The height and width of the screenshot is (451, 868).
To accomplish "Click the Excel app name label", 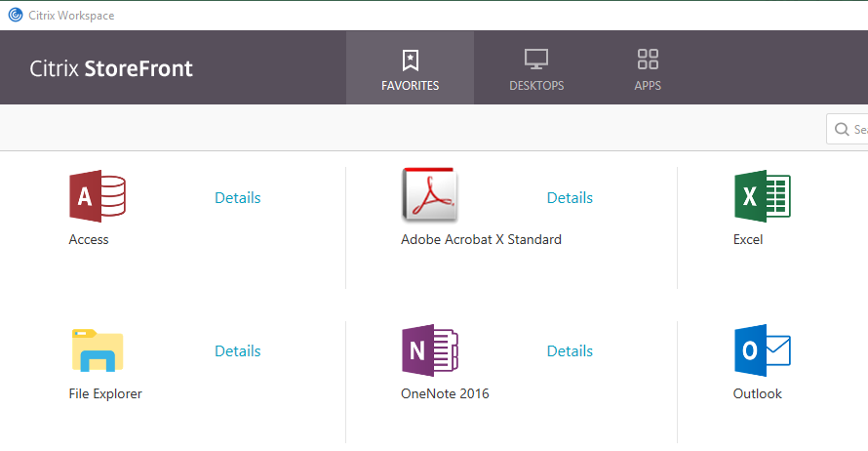I will pos(748,240).
